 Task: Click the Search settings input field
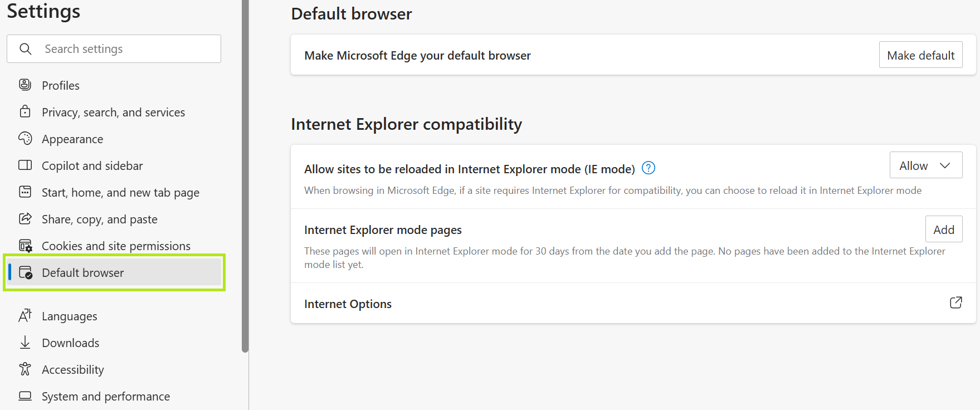(114, 49)
